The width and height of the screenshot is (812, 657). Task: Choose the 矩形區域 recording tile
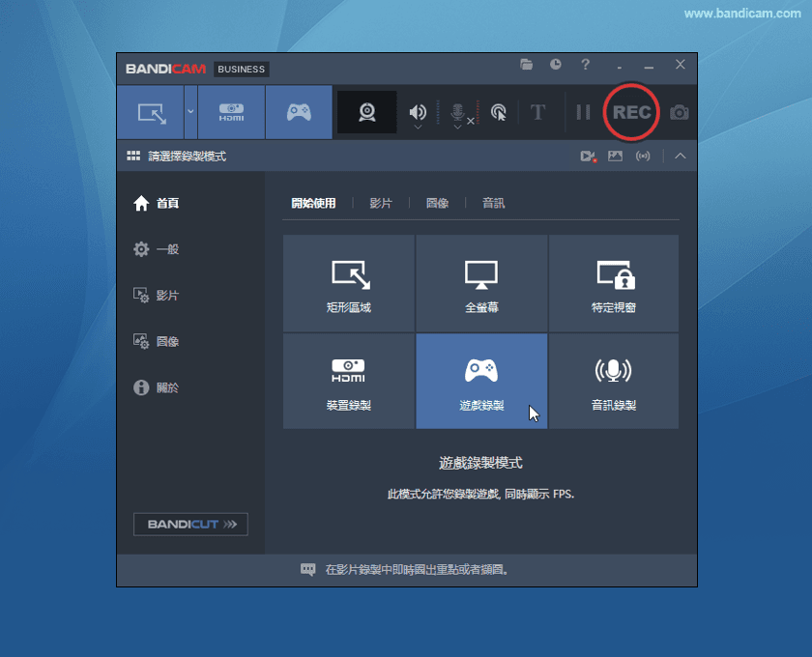[x=349, y=283]
